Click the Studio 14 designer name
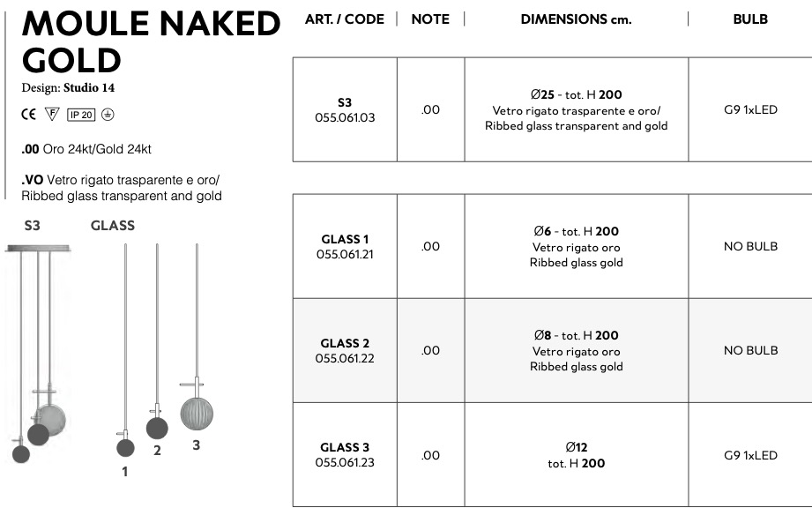Viewport: 812px width, 508px height. coord(88,88)
